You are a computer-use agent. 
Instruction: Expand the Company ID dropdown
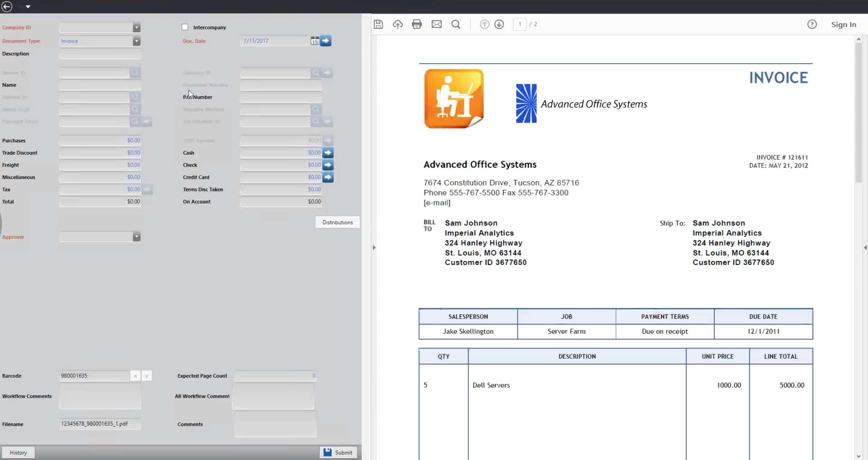click(x=137, y=27)
